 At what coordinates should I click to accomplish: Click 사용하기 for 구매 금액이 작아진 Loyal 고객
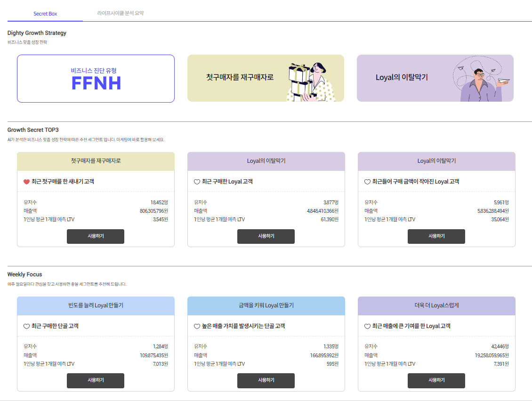[x=436, y=236]
